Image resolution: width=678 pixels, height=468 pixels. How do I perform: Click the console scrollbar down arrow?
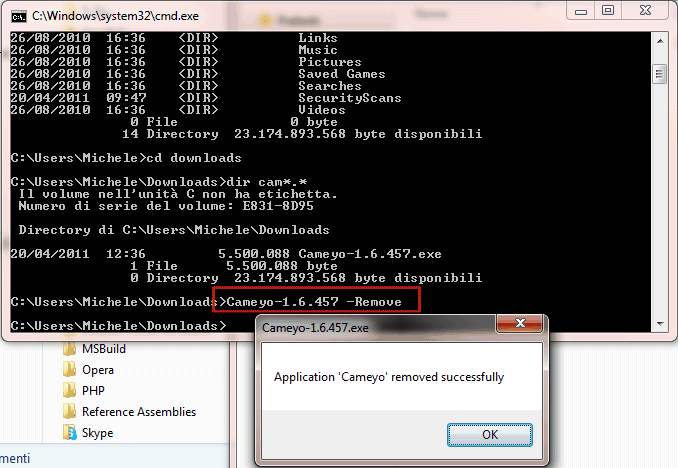(660, 324)
